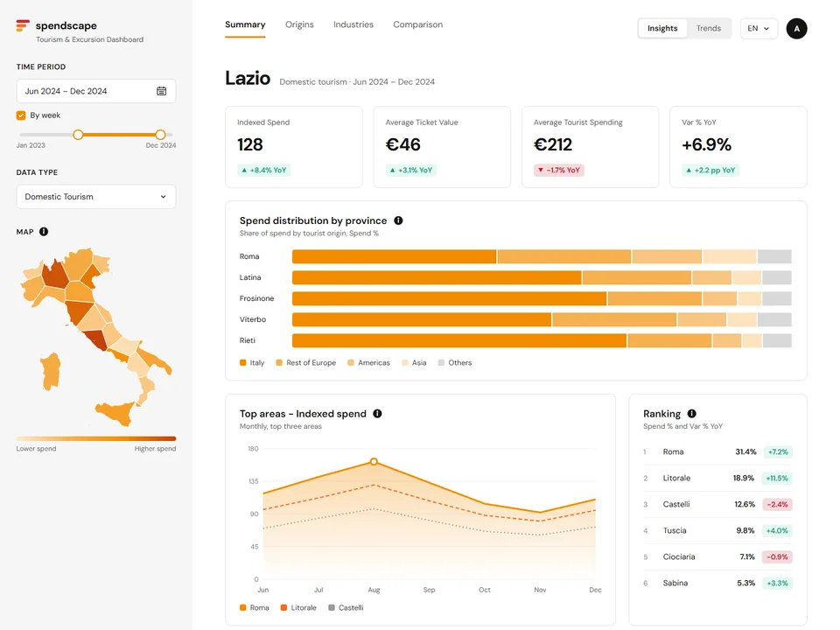
Task: Select the Sardinia island on the map
Action: coord(51,371)
